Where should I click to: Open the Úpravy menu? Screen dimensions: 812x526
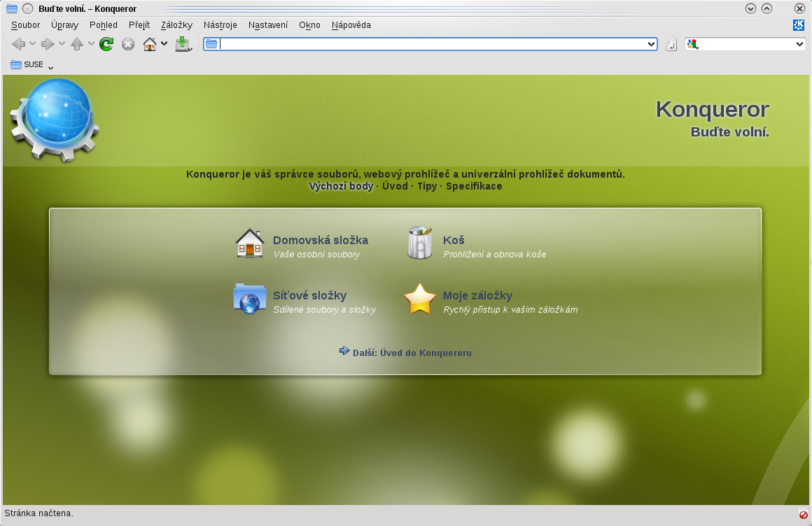pyautogui.click(x=64, y=25)
